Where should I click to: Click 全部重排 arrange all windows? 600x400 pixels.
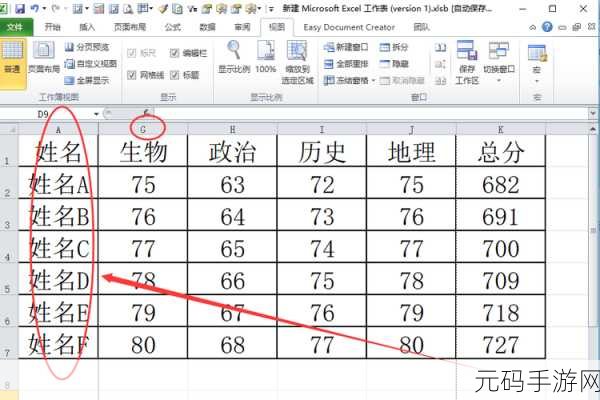[x=346, y=64]
